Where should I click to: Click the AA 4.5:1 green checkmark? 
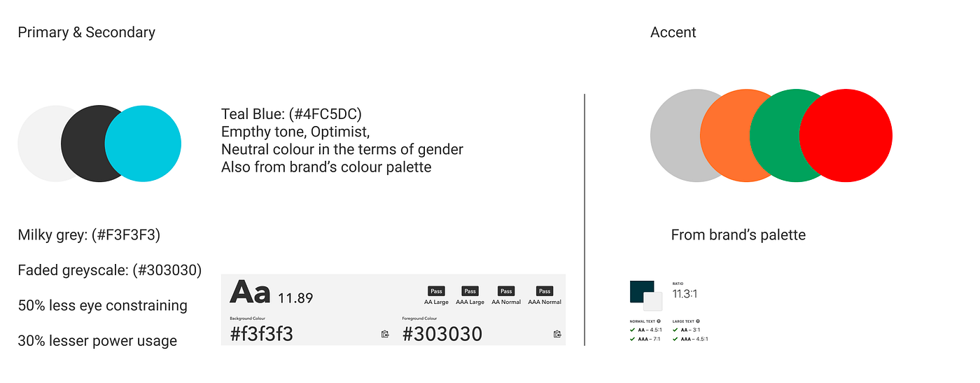coord(632,330)
